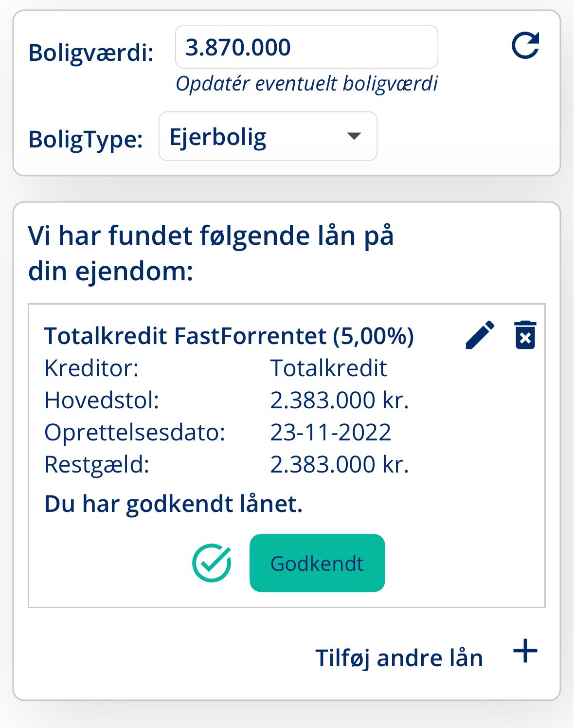Click the "Tilføj andre lån" link
This screenshot has width=574, height=728.
coord(399,658)
